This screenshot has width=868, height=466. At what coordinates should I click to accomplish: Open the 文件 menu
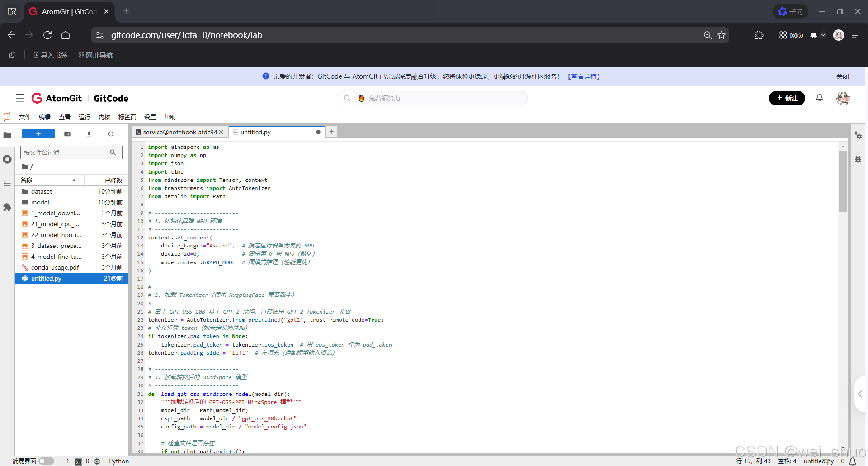(25, 117)
